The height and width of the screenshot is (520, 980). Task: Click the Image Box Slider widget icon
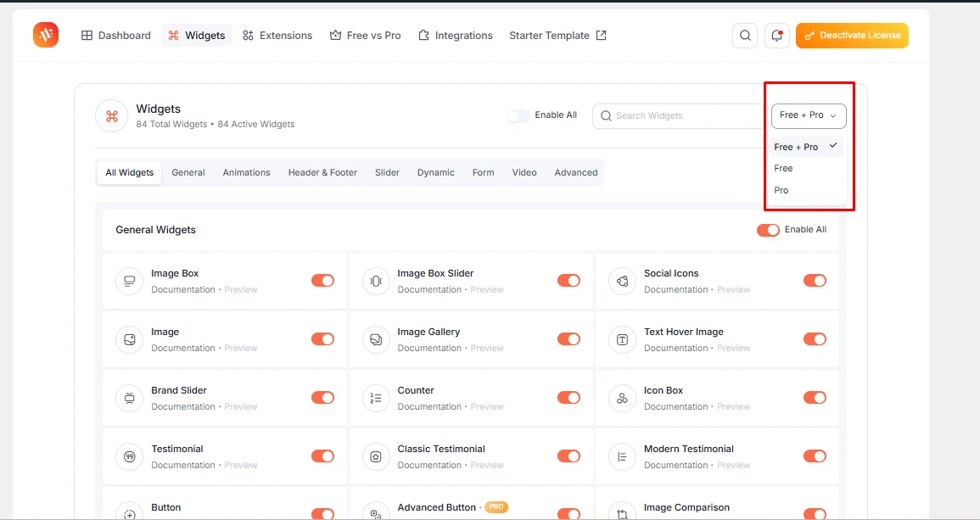376,282
